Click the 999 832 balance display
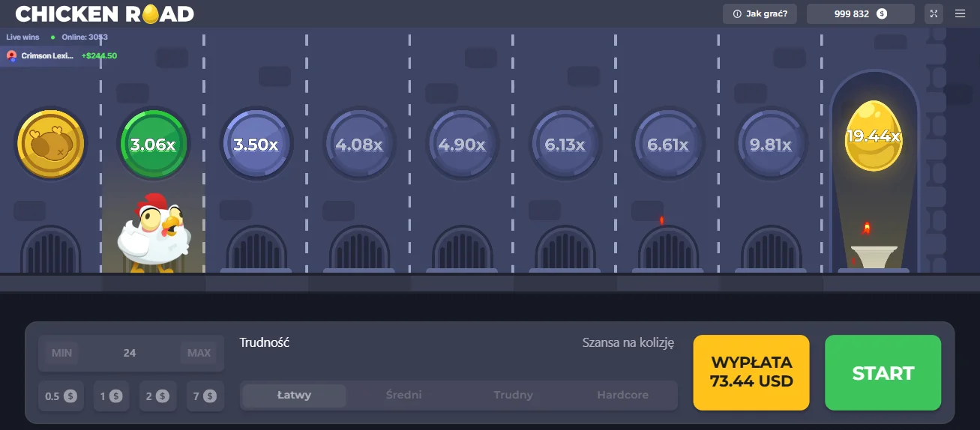980x430 pixels. [860, 13]
